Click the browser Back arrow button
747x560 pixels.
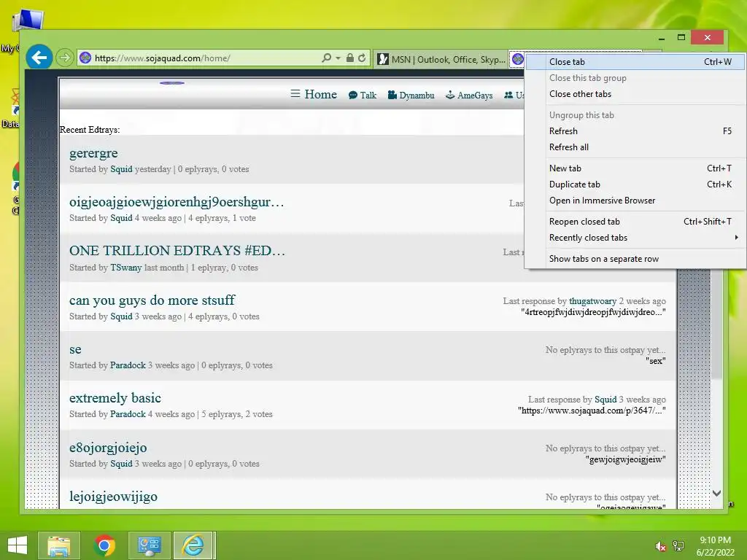[x=39, y=58]
